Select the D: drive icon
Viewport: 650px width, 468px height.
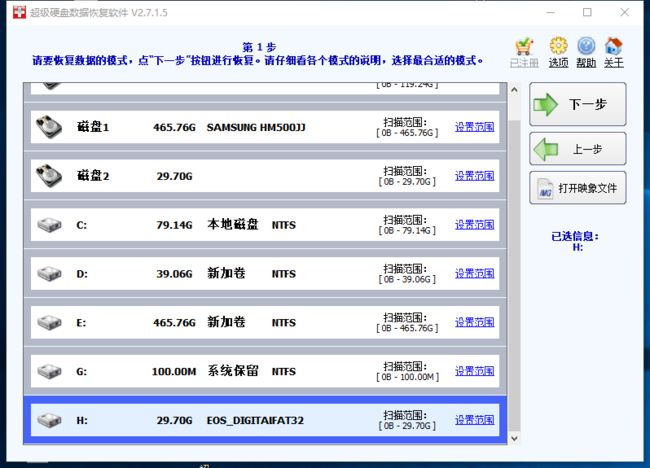click(x=49, y=274)
